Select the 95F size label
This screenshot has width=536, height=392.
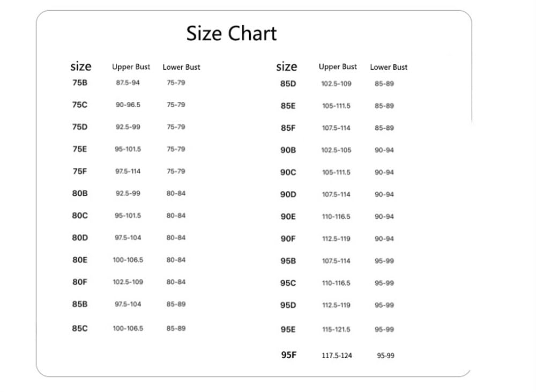(289, 355)
